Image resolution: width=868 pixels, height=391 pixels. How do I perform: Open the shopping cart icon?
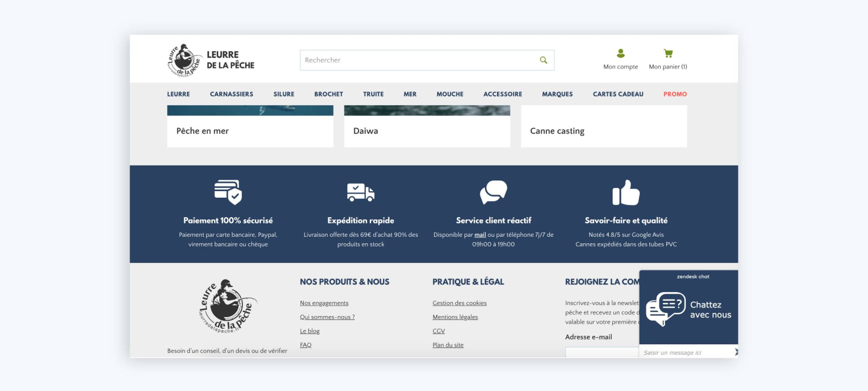coord(668,53)
